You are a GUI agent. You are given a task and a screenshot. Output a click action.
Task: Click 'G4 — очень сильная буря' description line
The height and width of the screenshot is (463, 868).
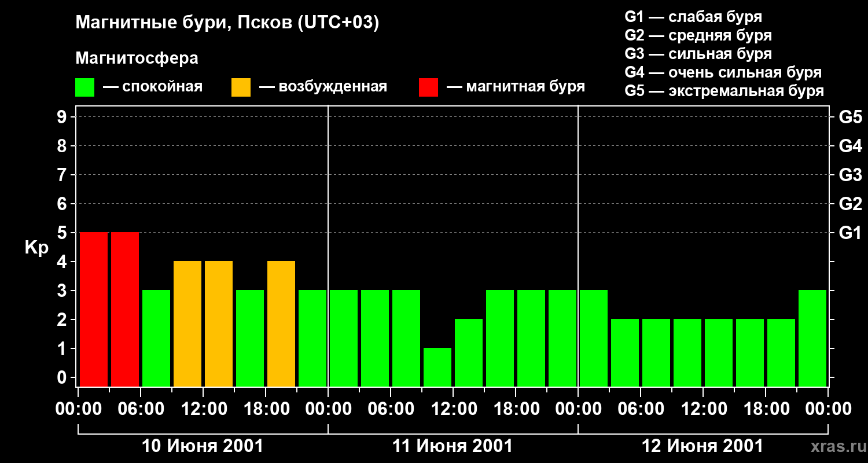(723, 72)
